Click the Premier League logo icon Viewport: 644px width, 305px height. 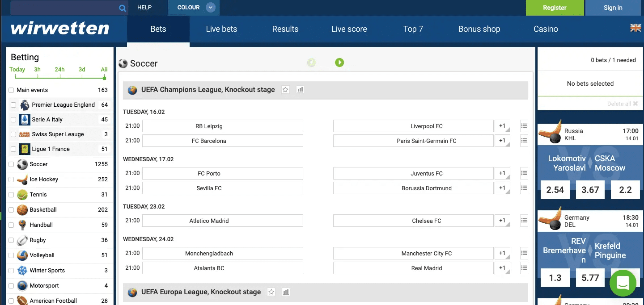[x=25, y=105]
